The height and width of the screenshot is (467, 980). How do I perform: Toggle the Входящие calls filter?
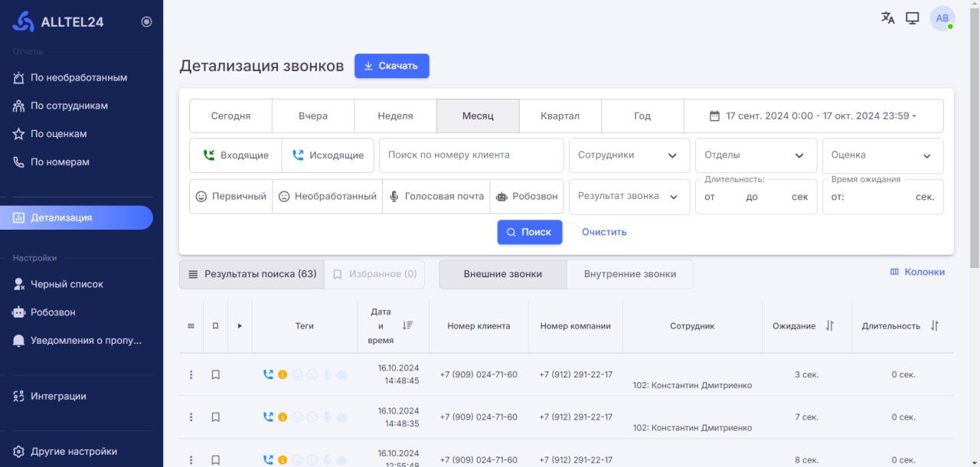click(x=235, y=155)
